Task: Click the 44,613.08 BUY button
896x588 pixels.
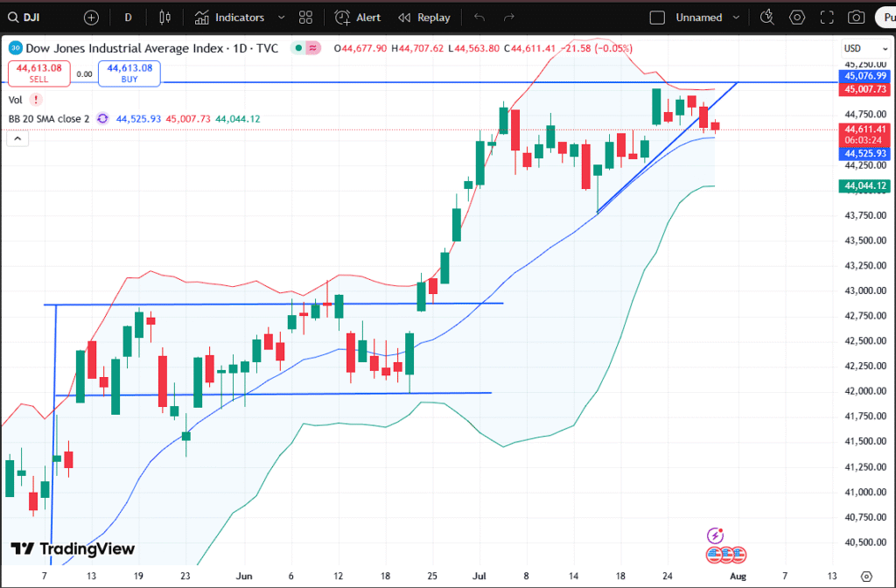Action: [129, 73]
